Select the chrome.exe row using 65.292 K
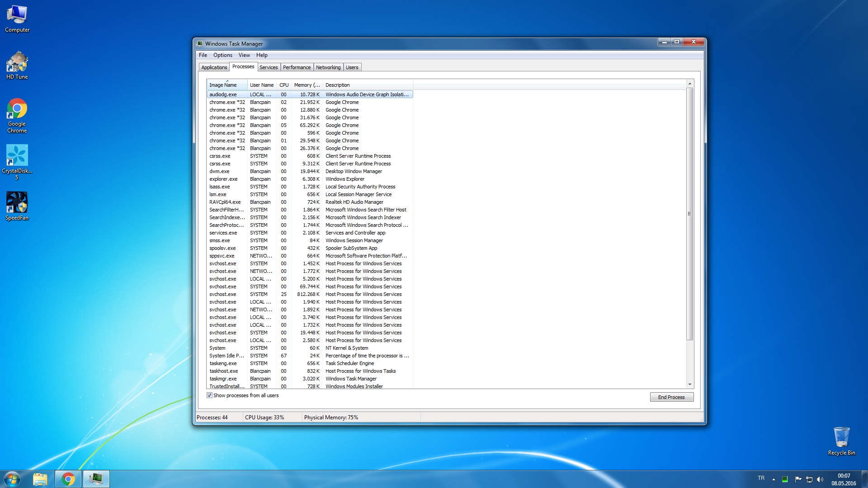 point(310,125)
